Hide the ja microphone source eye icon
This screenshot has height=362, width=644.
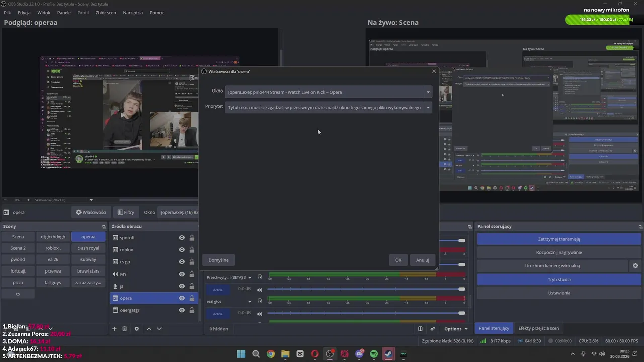pos(182,286)
